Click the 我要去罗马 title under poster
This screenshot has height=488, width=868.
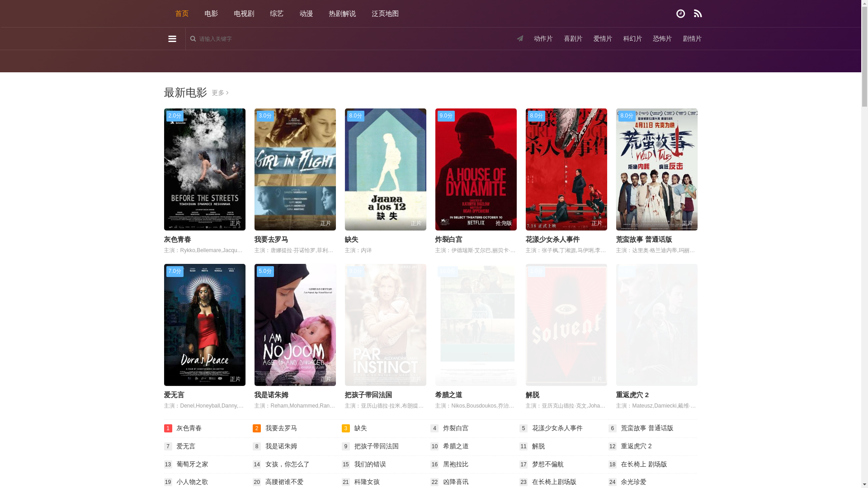[271, 239]
